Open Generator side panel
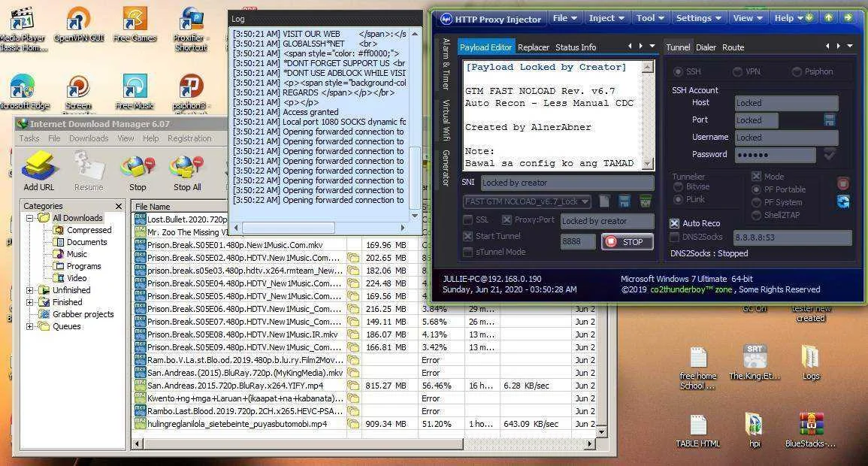 click(x=446, y=168)
